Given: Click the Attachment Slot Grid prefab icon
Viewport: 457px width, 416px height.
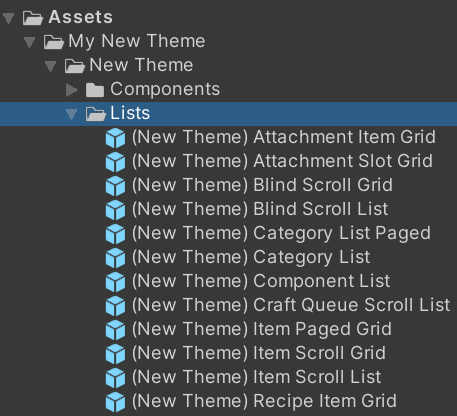Looking at the screenshot, I should coord(115,162).
